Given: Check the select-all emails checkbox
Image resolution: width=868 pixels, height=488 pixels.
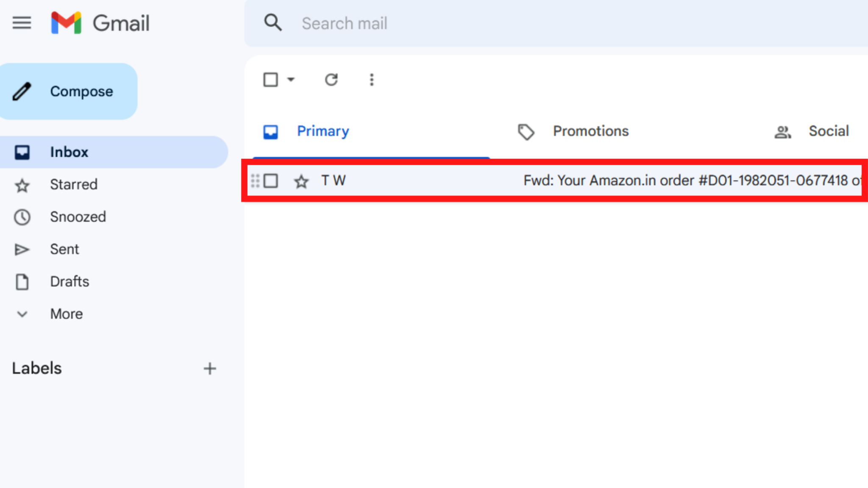Looking at the screenshot, I should coord(271,80).
